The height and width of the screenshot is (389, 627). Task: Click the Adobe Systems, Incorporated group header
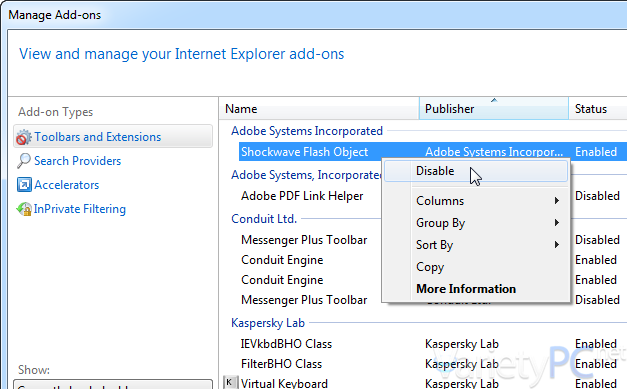click(x=306, y=175)
